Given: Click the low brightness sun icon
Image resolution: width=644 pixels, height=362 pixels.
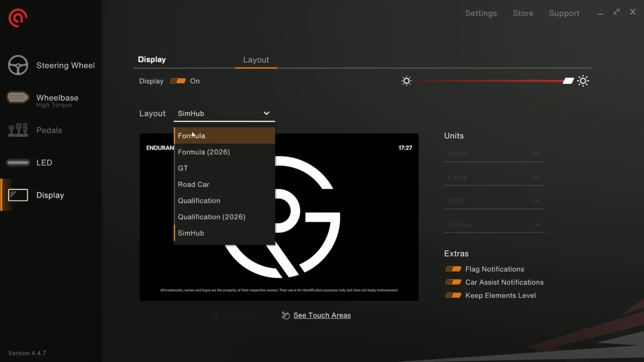Looking at the screenshot, I should click(407, 81).
